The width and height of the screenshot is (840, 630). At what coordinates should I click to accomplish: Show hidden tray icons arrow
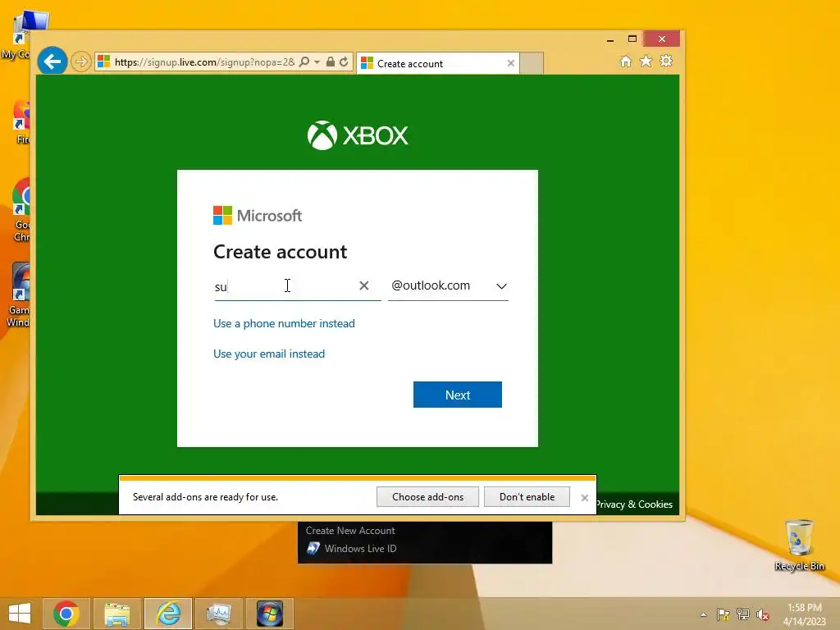click(x=703, y=614)
